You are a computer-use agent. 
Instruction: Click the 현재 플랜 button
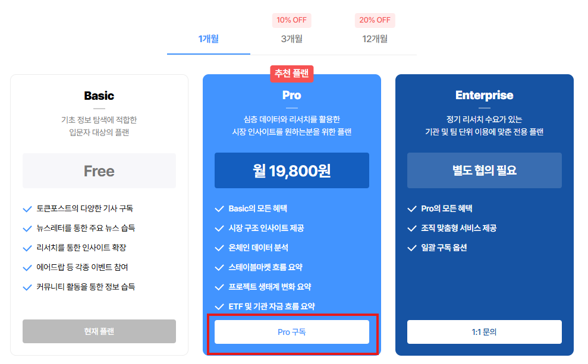(99, 331)
